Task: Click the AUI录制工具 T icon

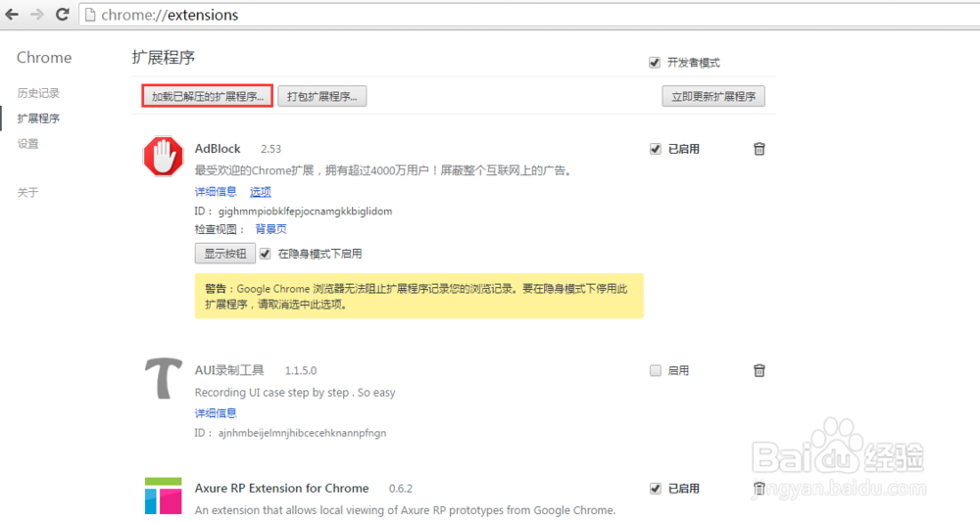Action: [163, 378]
